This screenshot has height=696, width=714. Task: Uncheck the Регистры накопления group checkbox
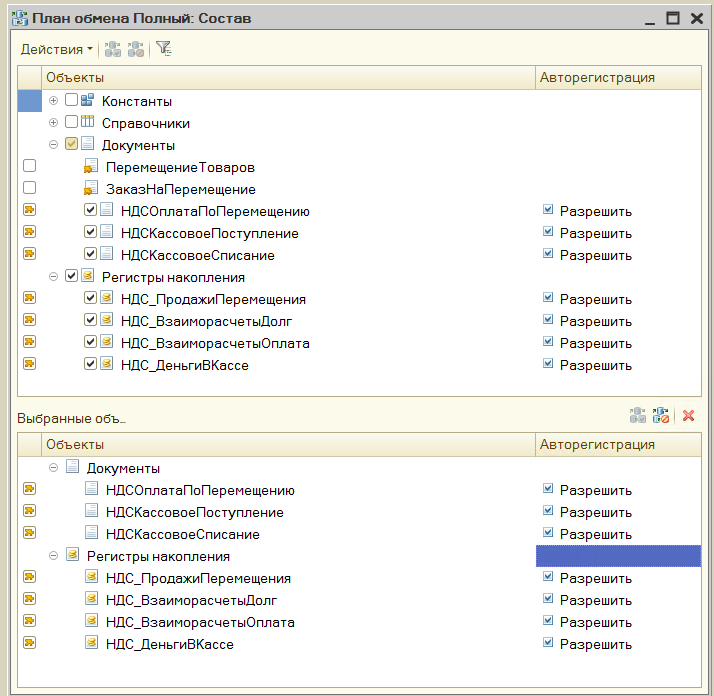point(71,276)
